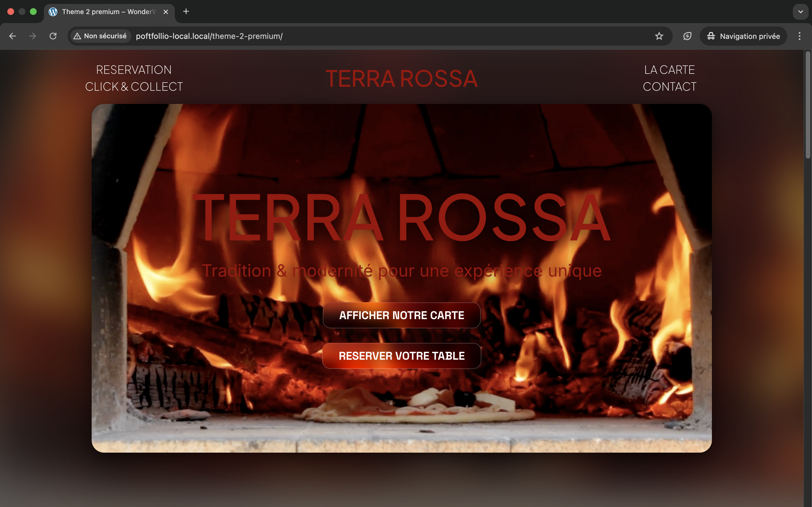
Task: Click the browser back arrow
Action: pos(12,36)
